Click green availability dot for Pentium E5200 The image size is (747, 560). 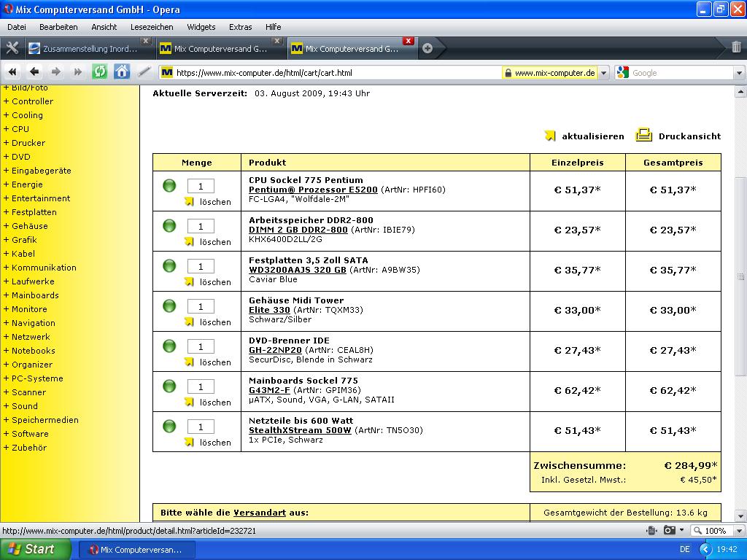[169, 185]
